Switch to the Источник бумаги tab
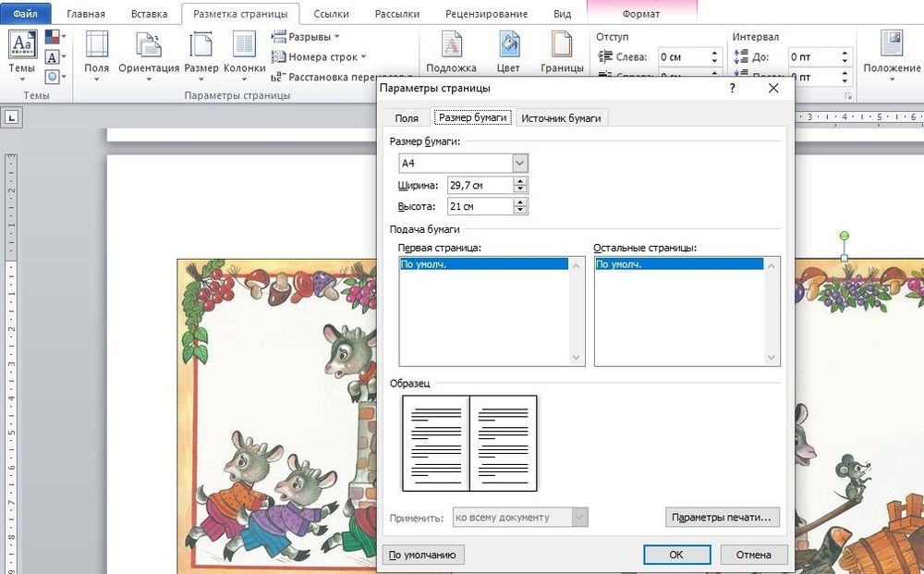 [x=561, y=118]
